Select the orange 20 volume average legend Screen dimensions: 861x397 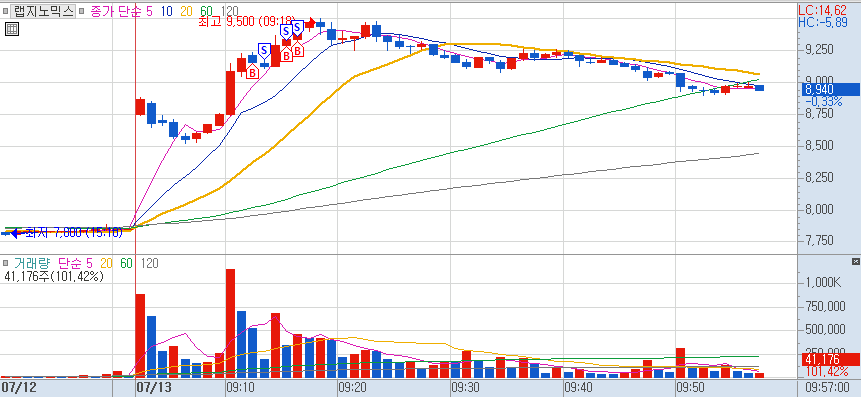click(106, 264)
